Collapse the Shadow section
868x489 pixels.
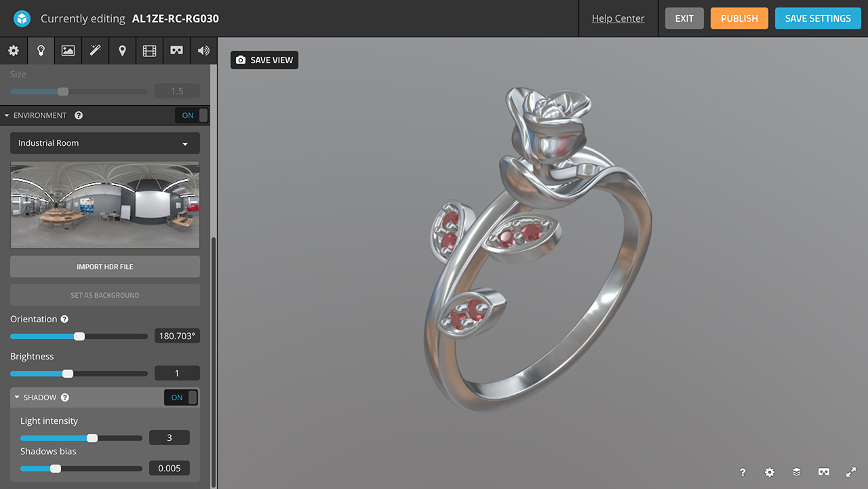pos(18,397)
